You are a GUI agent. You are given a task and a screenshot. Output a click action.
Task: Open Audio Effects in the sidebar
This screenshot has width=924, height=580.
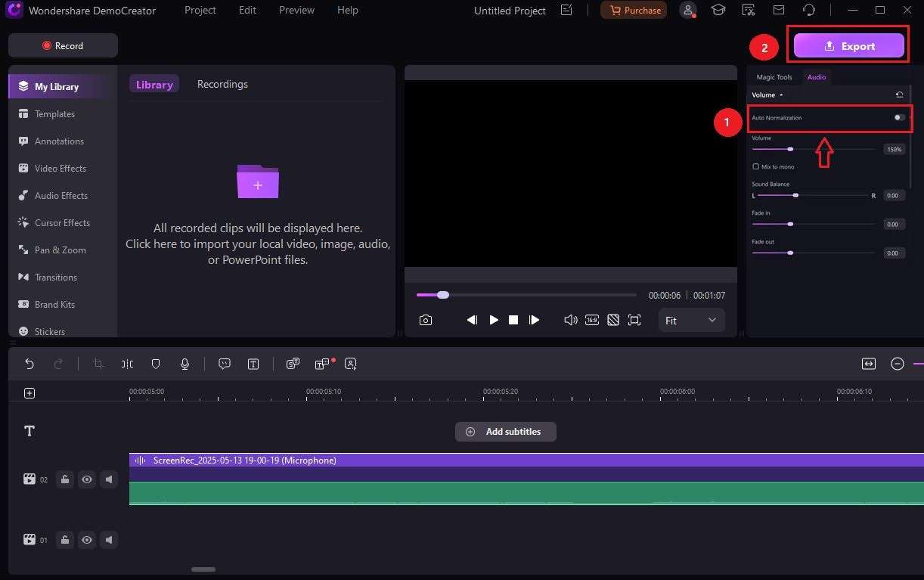click(x=61, y=195)
